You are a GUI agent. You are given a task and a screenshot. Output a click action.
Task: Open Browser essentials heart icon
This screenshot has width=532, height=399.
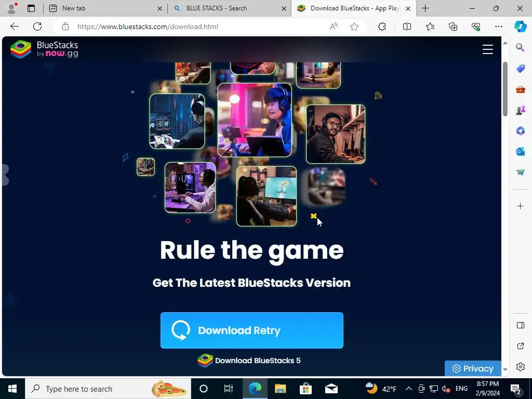[476, 26]
